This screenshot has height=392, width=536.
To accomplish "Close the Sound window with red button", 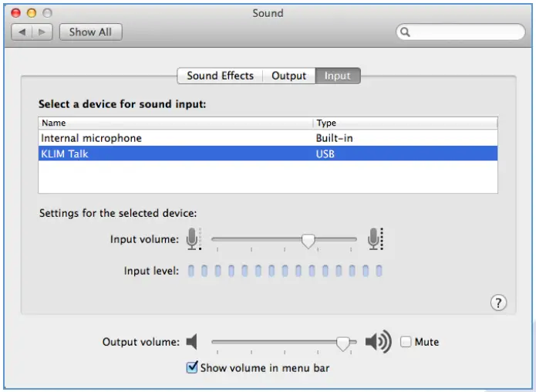I will 15,13.
